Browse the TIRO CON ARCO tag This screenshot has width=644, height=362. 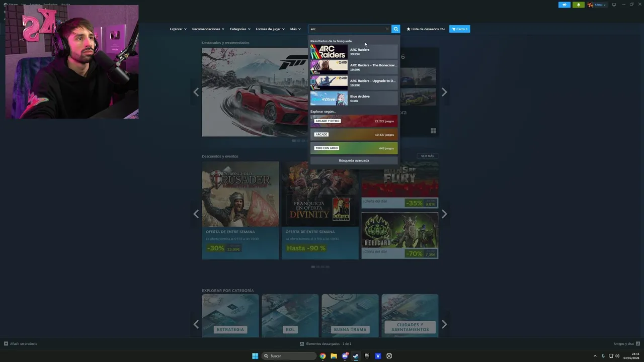click(x=354, y=148)
